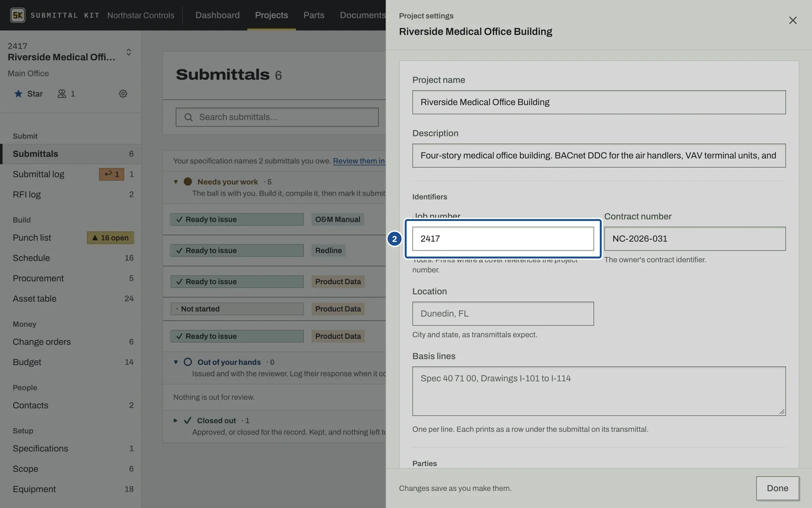Click the search magnifier icon

[x=188, y=117]
